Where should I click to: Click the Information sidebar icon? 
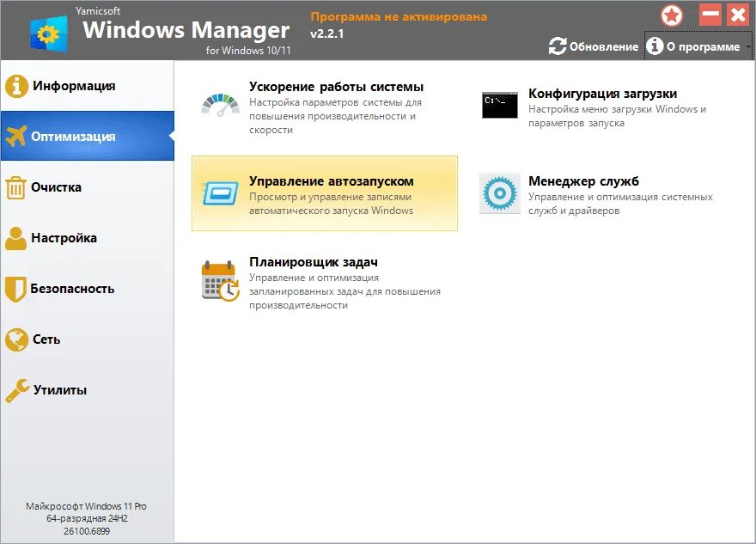(16, 86)
